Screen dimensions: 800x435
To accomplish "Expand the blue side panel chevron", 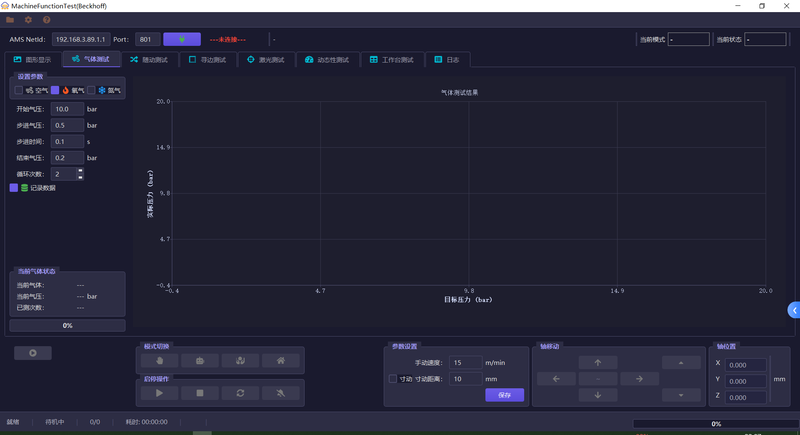I will [x=794, y=310].
